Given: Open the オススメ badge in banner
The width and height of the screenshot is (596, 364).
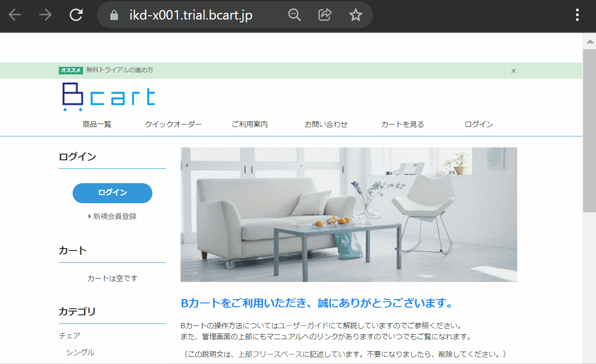Looking at the screenshot, I should click(71, 70).
